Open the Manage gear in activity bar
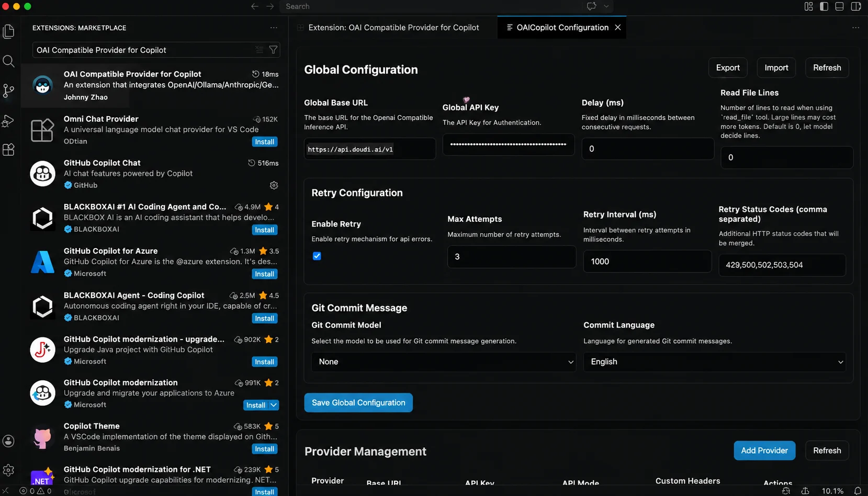The image size is (868, 496). 8,470
